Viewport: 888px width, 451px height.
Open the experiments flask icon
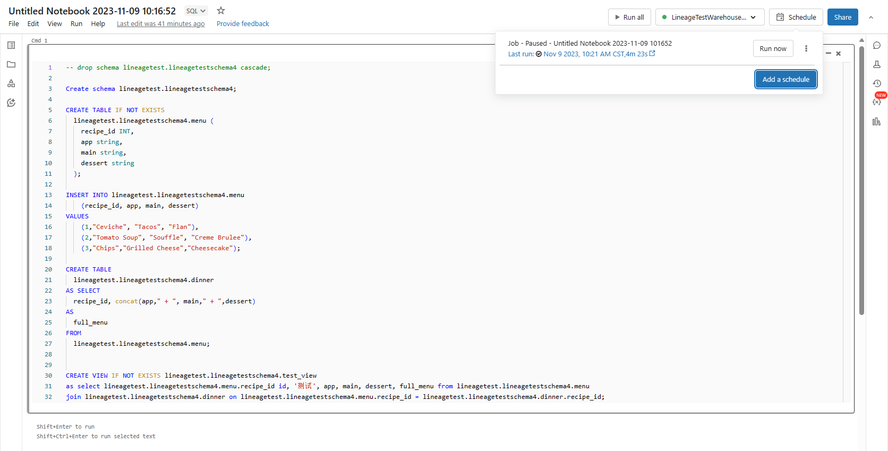(877, 65)
